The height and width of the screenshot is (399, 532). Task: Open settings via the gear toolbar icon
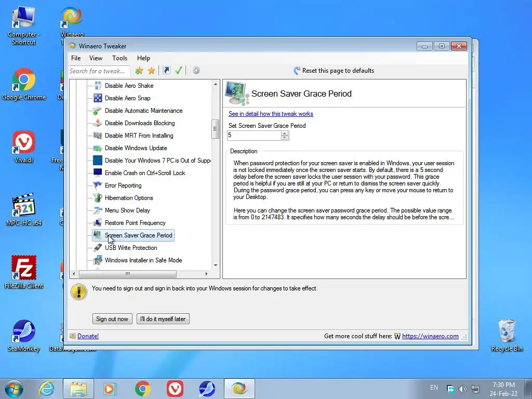196,71
